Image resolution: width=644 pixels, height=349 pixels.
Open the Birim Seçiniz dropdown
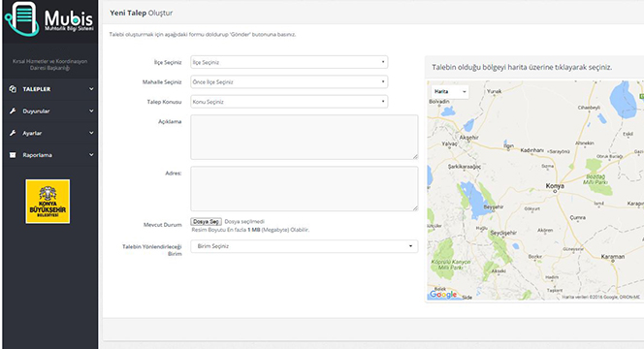(305, 246)
